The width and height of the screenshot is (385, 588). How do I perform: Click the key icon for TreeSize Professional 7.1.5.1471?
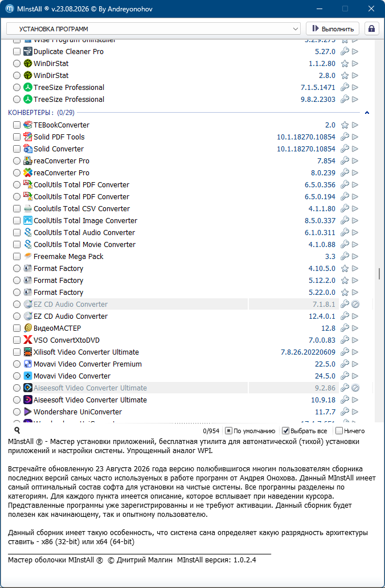tap(345, 88)
